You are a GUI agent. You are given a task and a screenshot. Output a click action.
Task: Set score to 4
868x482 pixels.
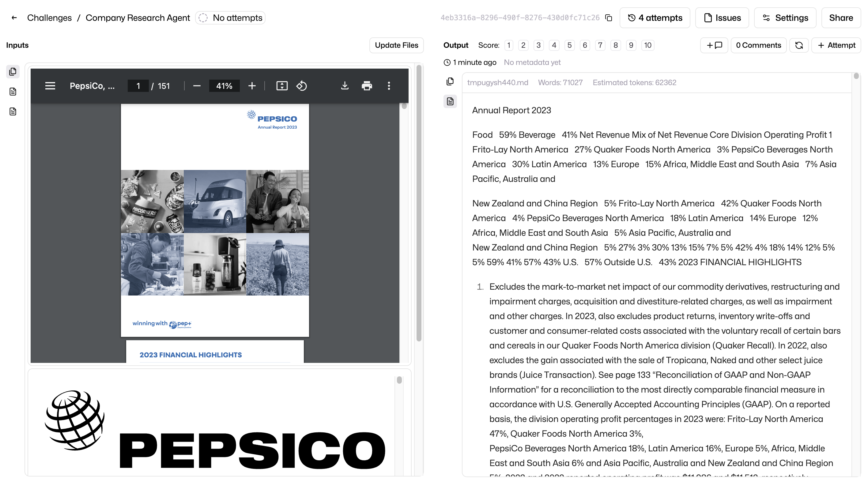tap(554, 45)
